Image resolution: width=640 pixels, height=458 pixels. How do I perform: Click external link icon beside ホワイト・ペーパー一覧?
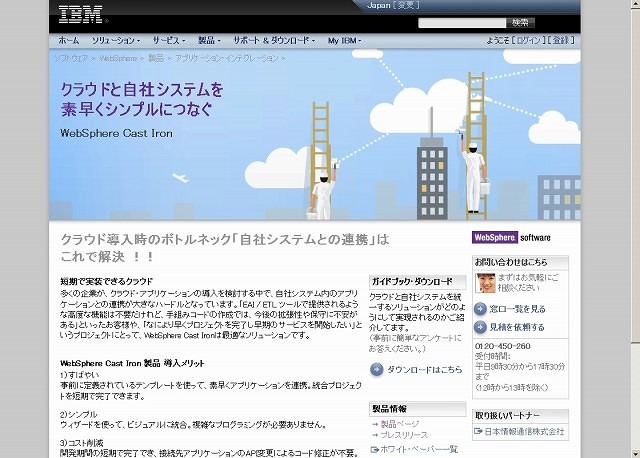[375, 449]
